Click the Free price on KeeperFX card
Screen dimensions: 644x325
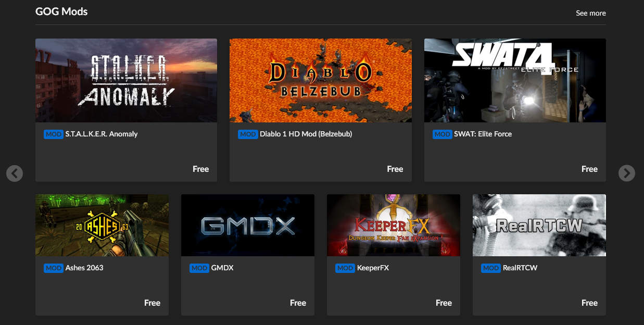[x=444, y=303]
